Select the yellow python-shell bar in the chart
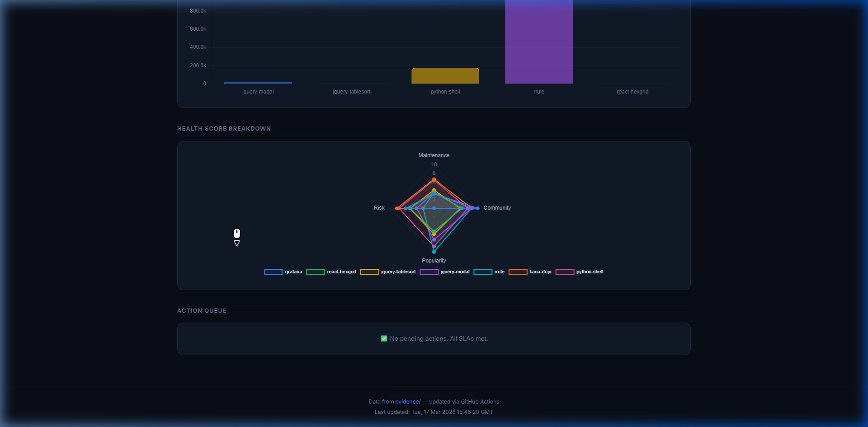The height and width of the screenshot is (427, 868). pos(445,75)
